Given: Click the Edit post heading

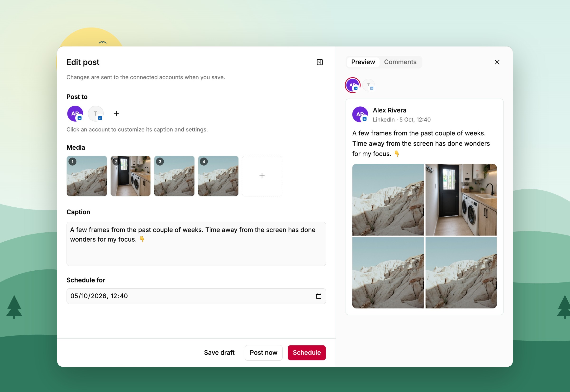Looking at the screenshot, I should [x=83, y=62].
